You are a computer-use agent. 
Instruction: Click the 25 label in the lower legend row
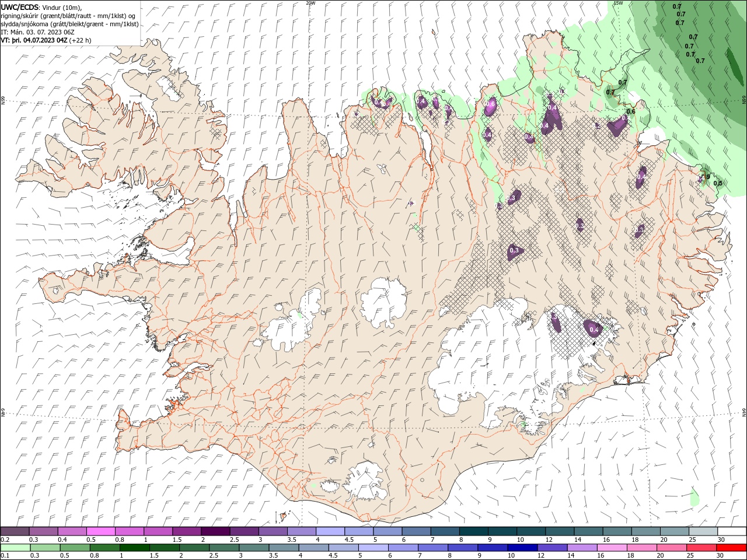coord(692,555)
